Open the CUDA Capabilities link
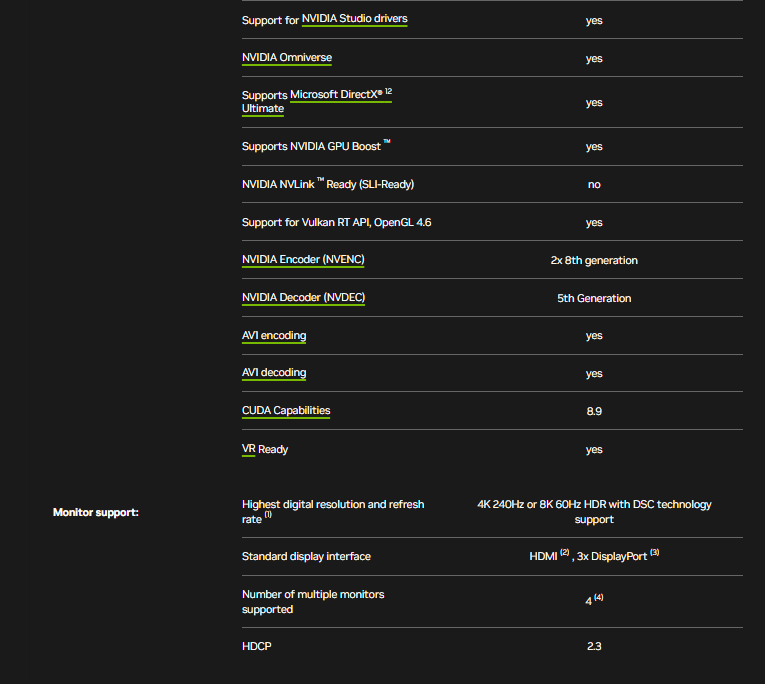Viewport: 765px width, 684px height. point(286,411)
